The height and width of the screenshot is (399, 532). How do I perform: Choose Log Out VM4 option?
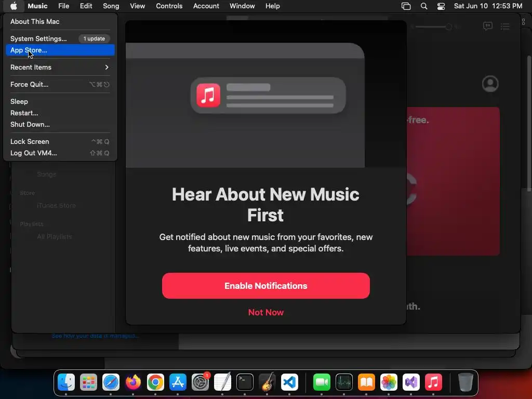tap(60, 153)
